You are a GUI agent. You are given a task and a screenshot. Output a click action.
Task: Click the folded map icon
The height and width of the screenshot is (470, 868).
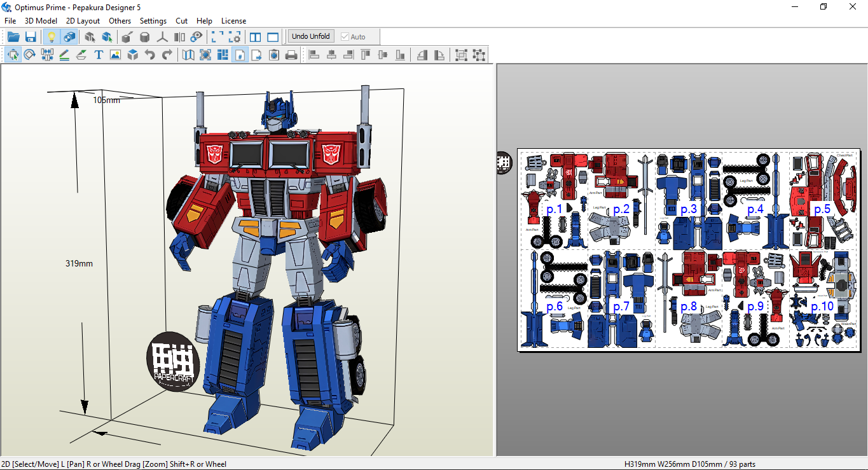pyautogui.click(x=188, y=55)
